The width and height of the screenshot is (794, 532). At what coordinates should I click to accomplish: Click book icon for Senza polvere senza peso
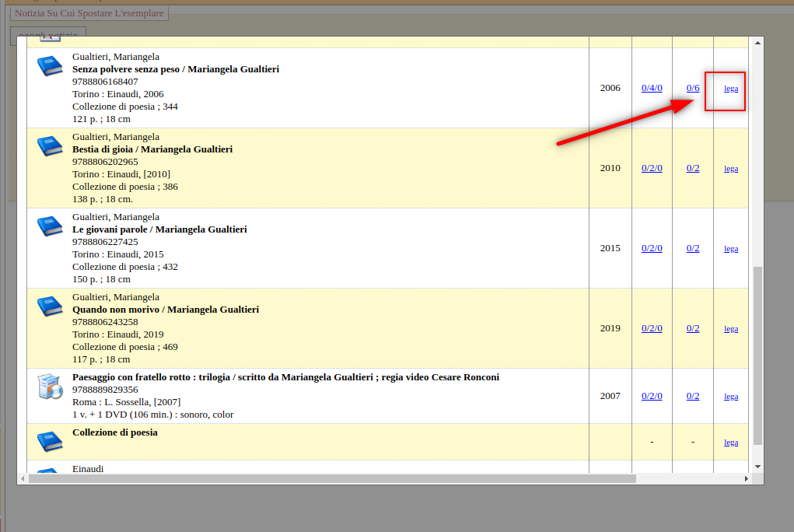[50, 67]
